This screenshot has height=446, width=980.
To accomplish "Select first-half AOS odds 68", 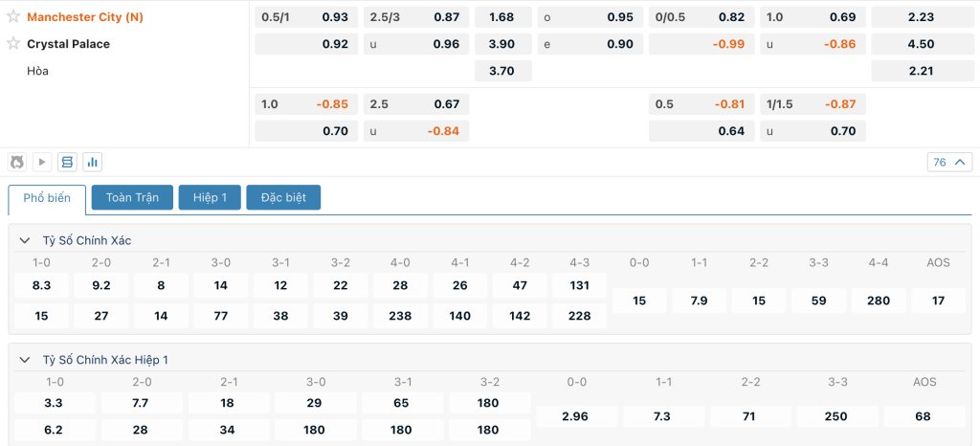I will 924,416.
